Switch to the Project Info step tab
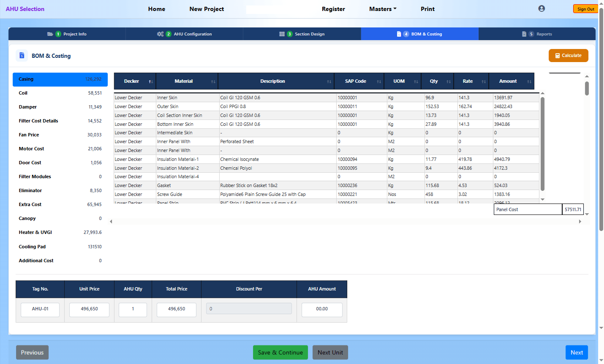 click(67, 34)
